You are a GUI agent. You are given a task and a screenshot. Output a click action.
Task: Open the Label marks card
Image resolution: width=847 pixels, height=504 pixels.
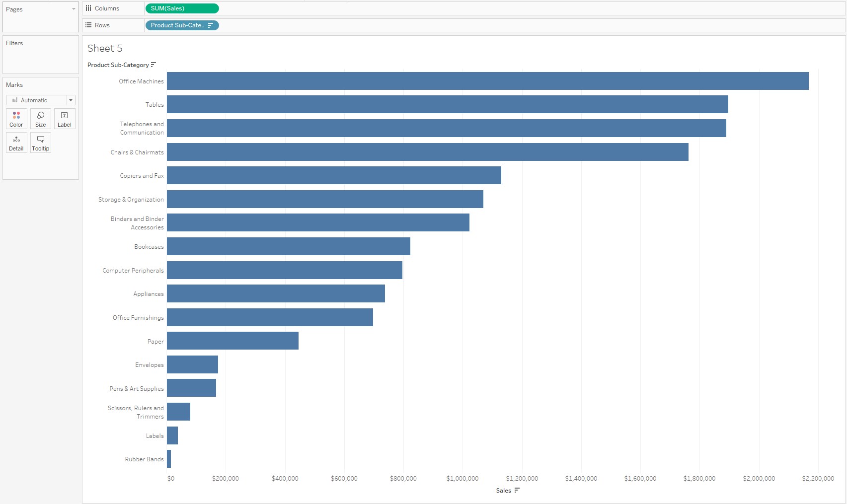point(65,119)
